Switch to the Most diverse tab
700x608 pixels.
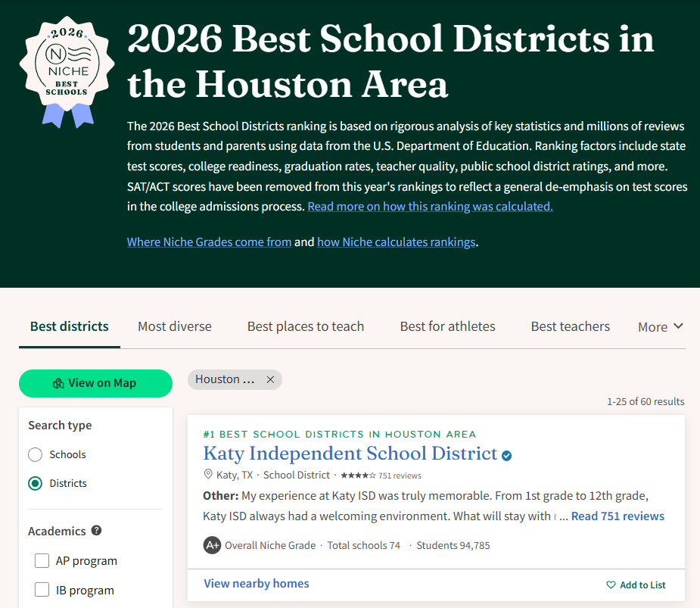pos(175,326)
